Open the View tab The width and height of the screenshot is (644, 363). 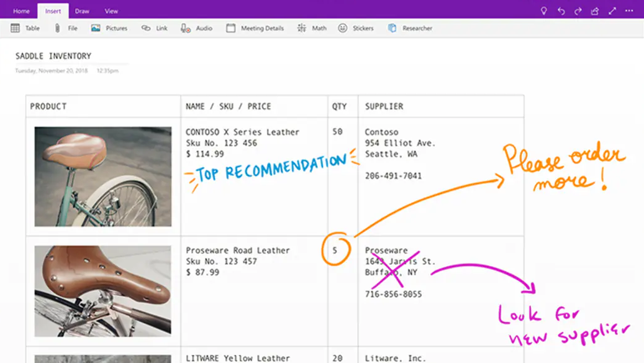pyautogui.click(x=112, y=11)
